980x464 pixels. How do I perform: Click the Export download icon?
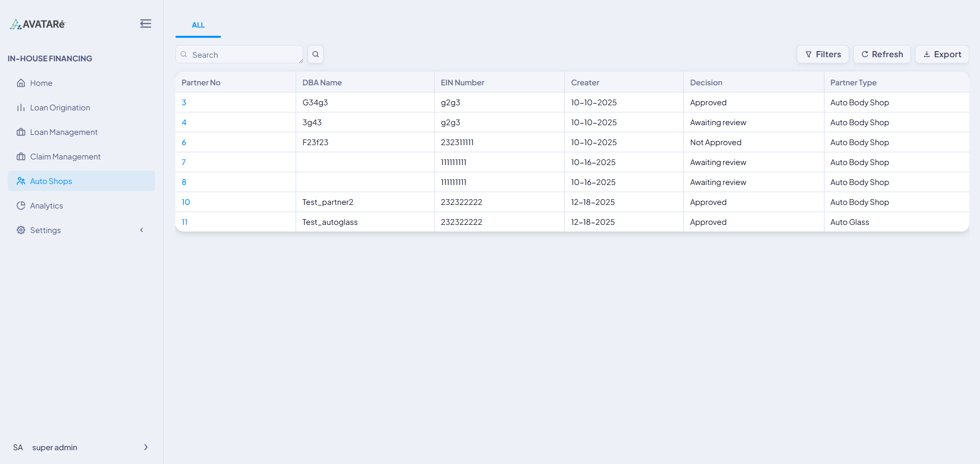click(x=927, y=54)
